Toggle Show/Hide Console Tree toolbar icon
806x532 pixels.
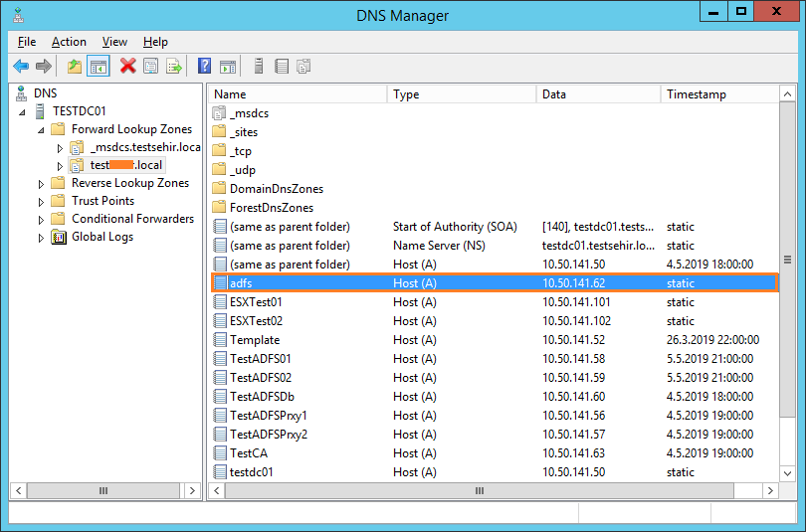[x=99, y=67]
